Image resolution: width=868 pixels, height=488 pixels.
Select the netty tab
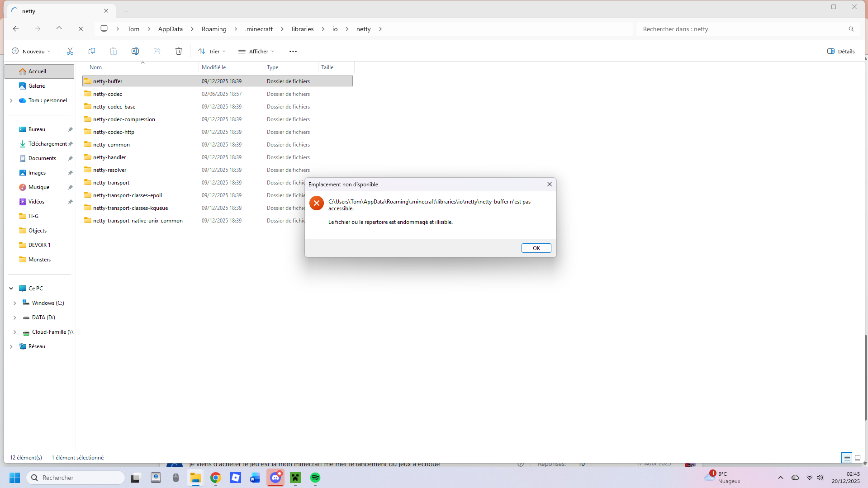[61, 11]
